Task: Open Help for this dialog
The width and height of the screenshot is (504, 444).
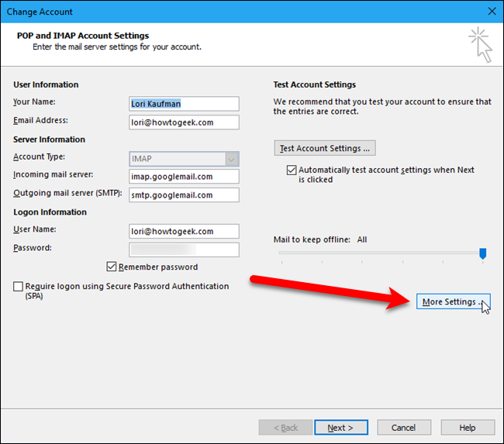Action: click(x=468, y=427)
